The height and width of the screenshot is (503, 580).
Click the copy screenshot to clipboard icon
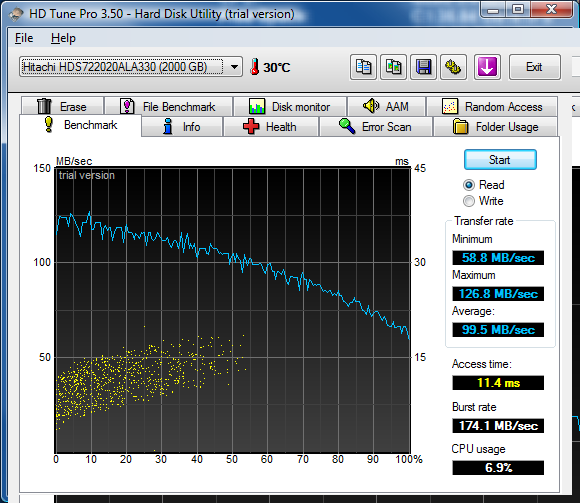(394, 67)
